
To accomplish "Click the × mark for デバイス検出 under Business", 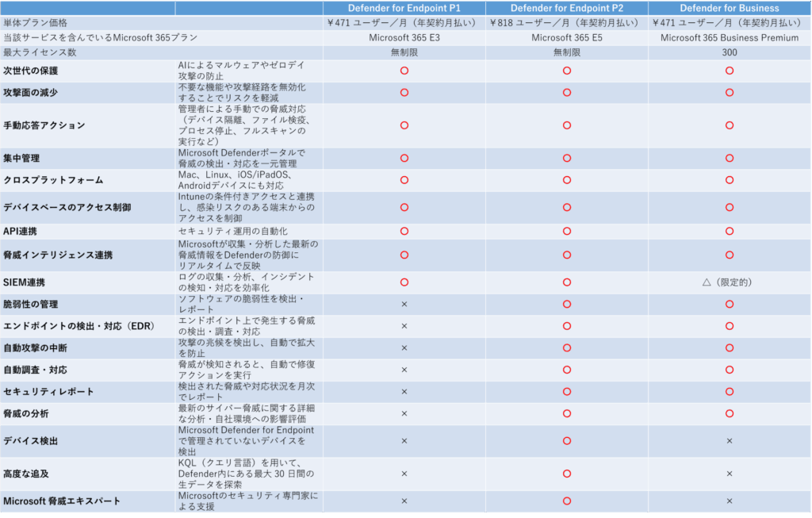I will pos(730,441).
